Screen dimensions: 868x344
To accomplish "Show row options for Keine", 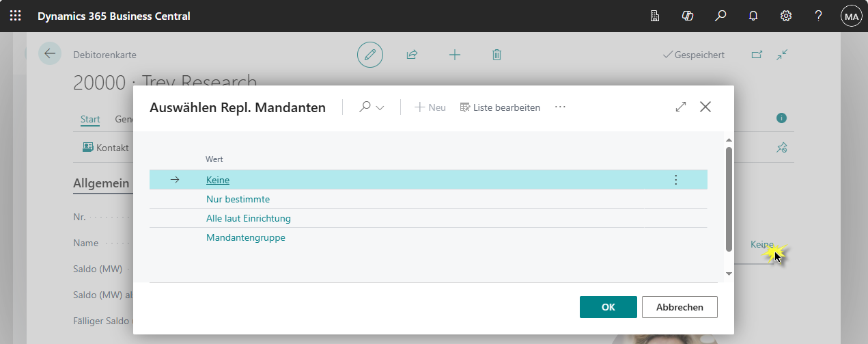I will [675, 180].
